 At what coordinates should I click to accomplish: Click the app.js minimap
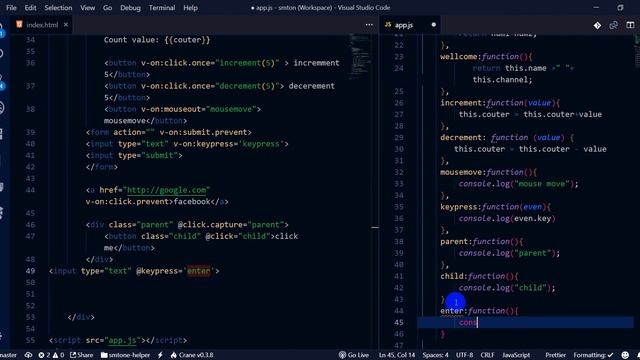pos(637,51)
